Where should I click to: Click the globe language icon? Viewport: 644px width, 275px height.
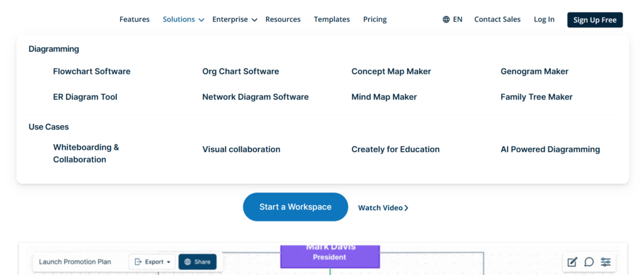coord(446,20)
